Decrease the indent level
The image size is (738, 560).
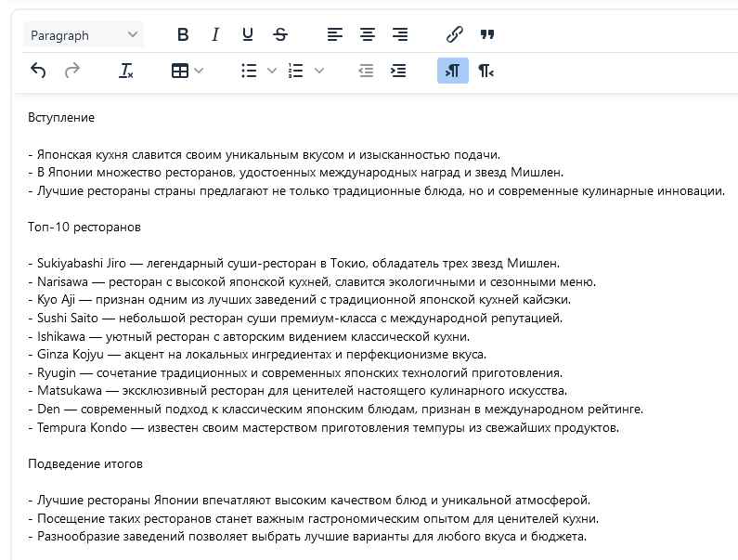[366, 71]
